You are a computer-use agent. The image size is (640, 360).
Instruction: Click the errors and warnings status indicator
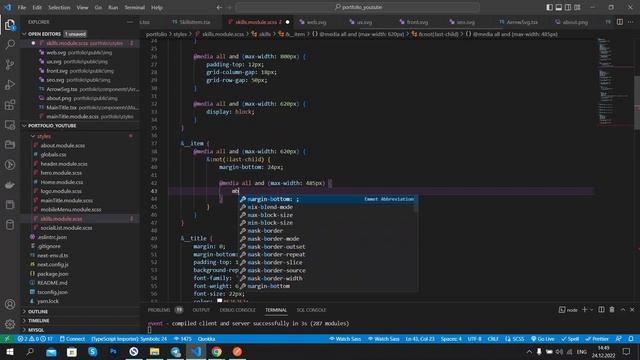click(x=35, y=339)
